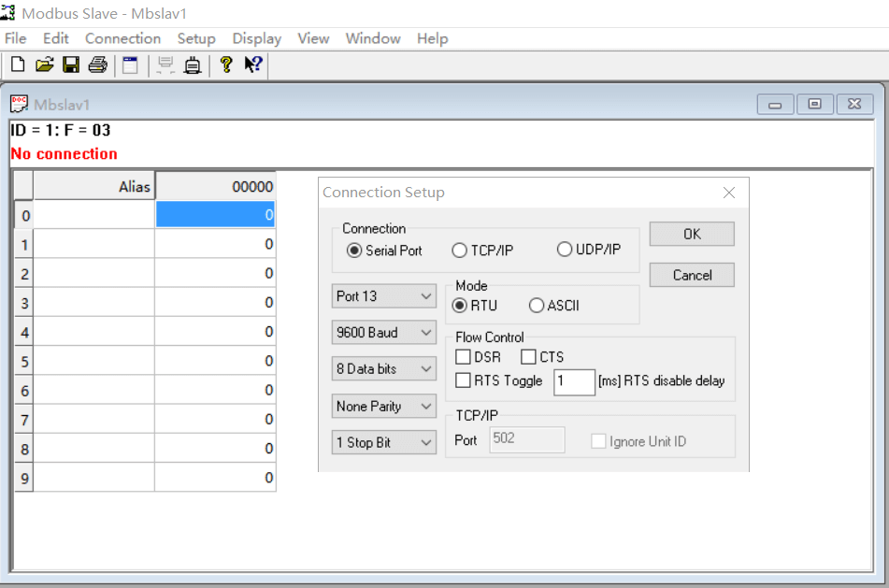The width and height of the screenshot is (889, 588).
Task: Open the View menu
Action: [x=313, y=38]
